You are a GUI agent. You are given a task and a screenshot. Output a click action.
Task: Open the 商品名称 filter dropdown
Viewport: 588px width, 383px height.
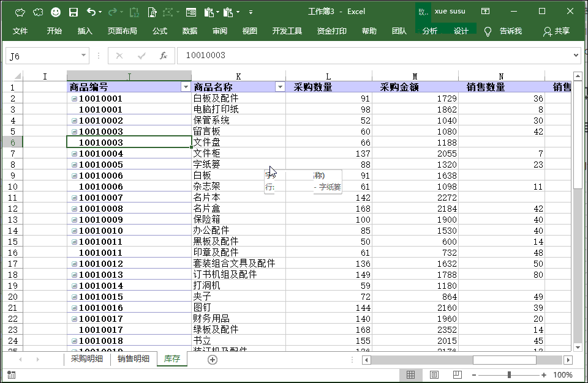(x=280, y=87)
